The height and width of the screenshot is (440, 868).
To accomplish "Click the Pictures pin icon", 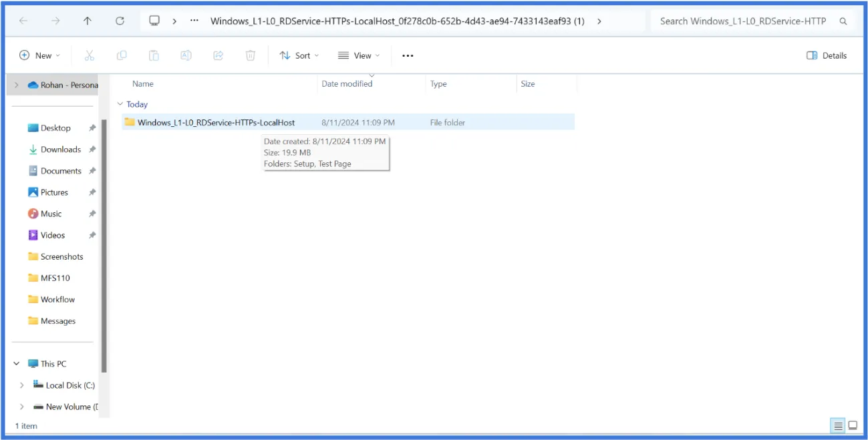I will click(x=92, y=192).
